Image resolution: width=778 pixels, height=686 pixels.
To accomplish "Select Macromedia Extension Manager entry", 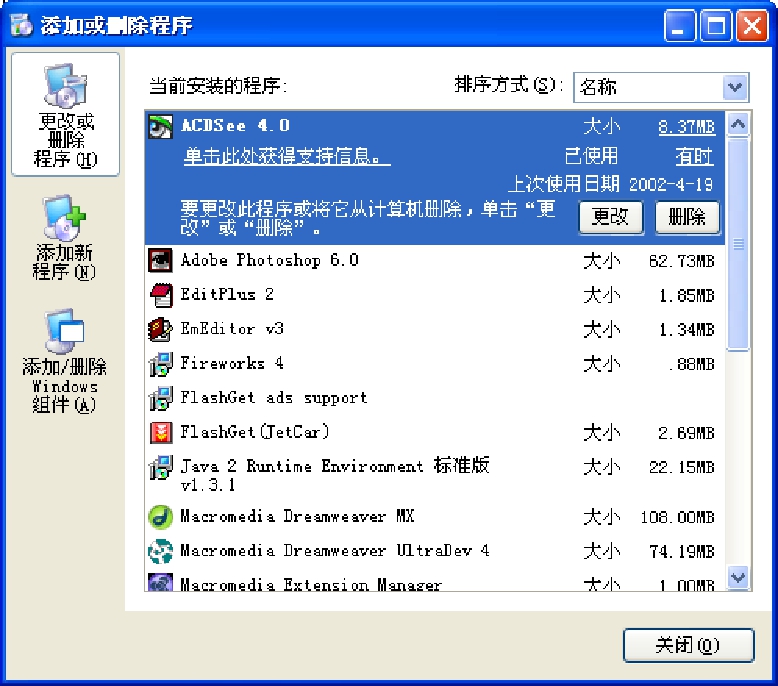I will 435,581.
